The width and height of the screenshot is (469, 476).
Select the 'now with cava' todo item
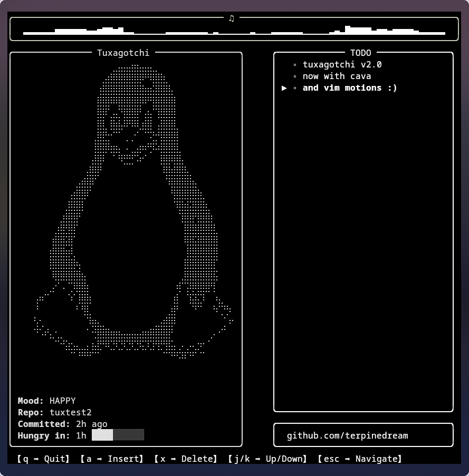(x=337, y=76)
